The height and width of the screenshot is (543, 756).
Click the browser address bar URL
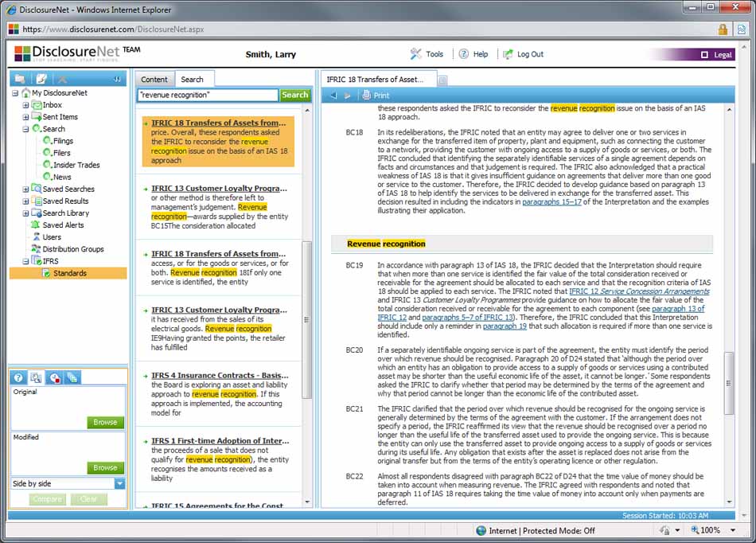(x=113, y=29)
